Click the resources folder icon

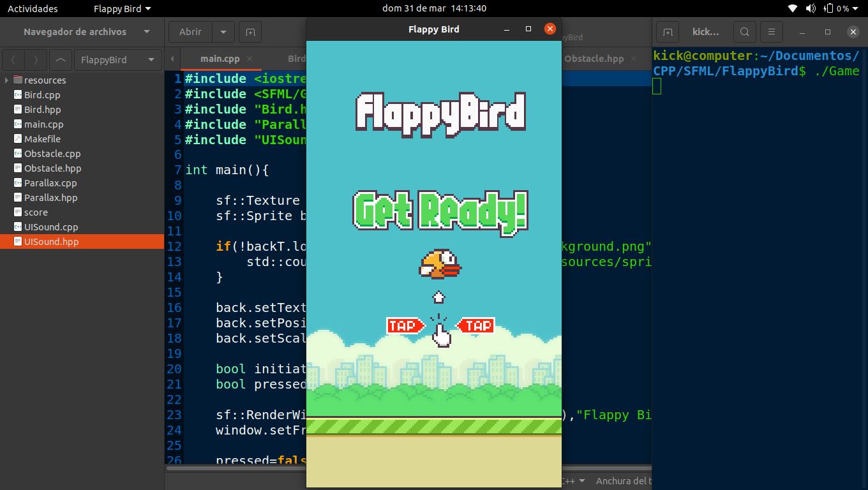click(18, 80)
